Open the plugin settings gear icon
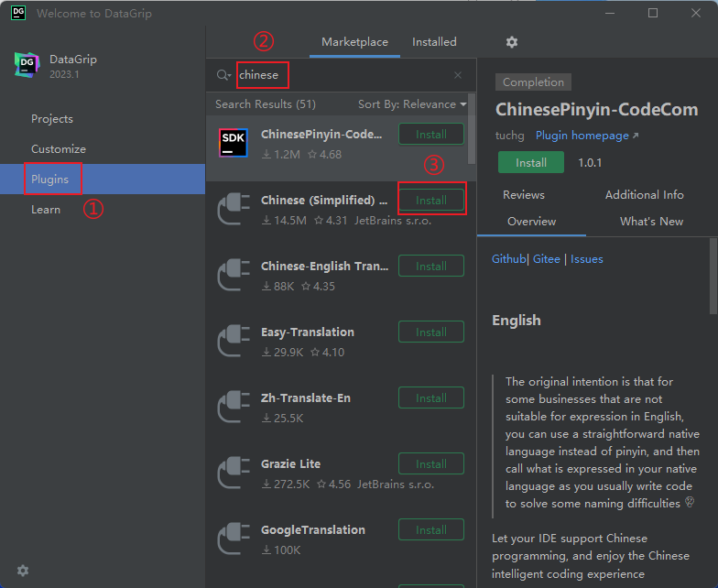The width and height of the screenshot is (718, 588). 511,42
